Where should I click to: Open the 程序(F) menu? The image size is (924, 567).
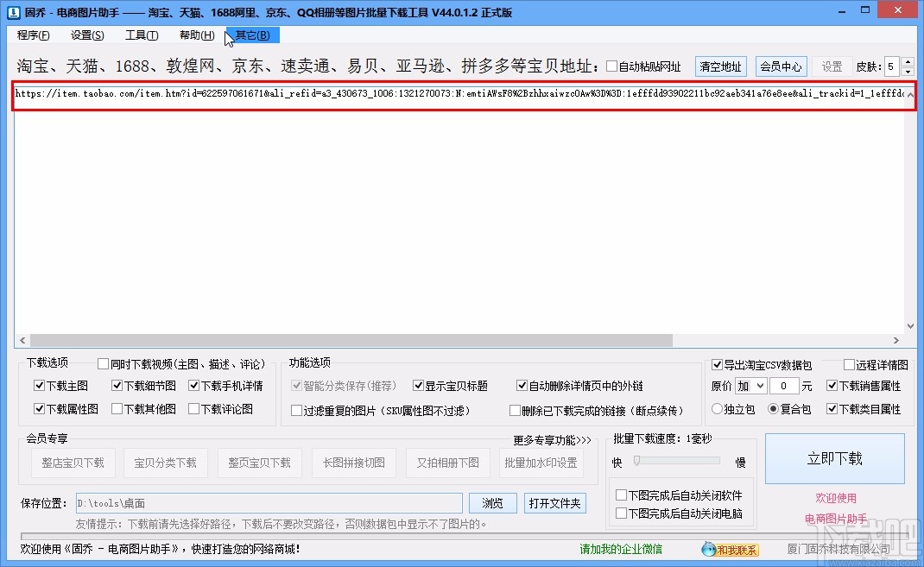click(33, 35)
